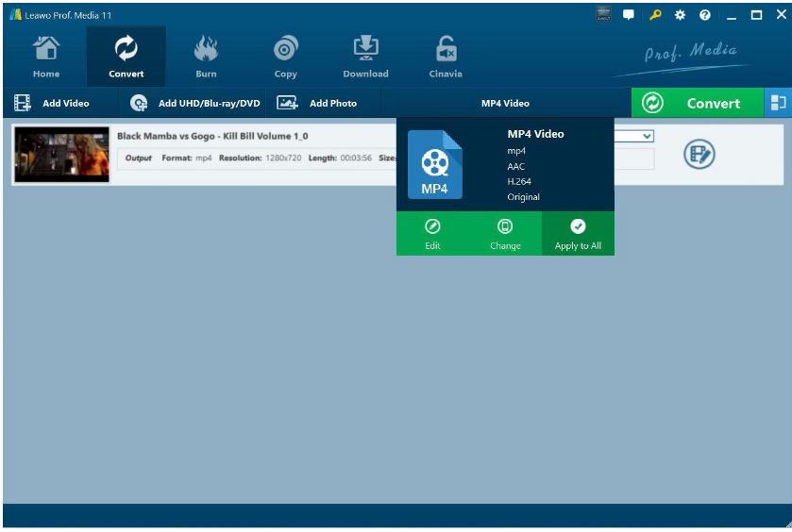Click the Original quality text in popup
Viewport: 792px width, 532px height.
[523, 197]
